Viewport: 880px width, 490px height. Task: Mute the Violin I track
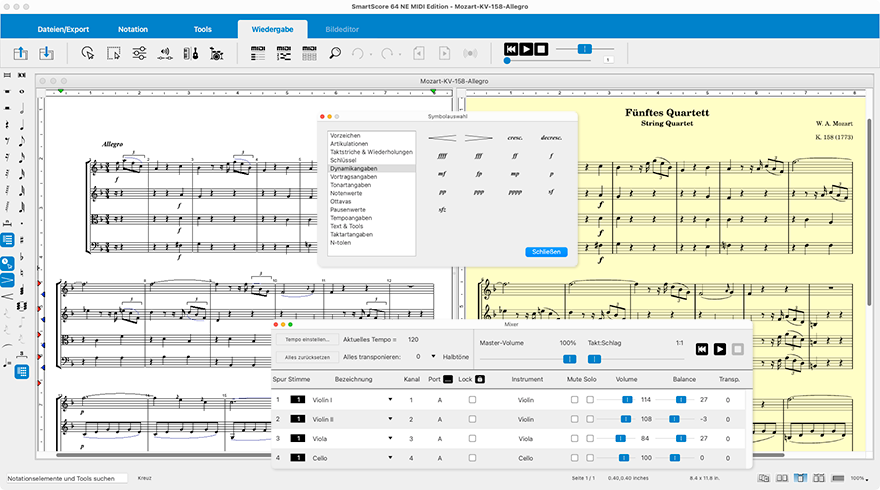pos(574,400)
